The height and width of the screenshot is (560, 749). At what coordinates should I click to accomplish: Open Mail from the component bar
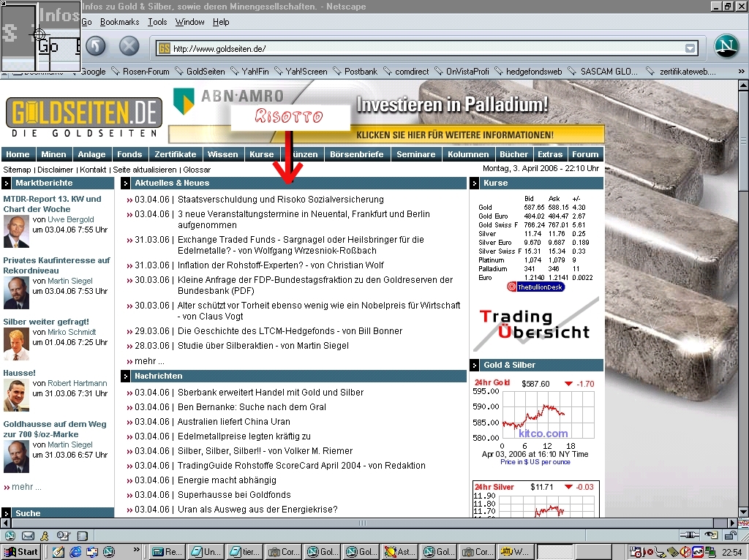[28, 536]
